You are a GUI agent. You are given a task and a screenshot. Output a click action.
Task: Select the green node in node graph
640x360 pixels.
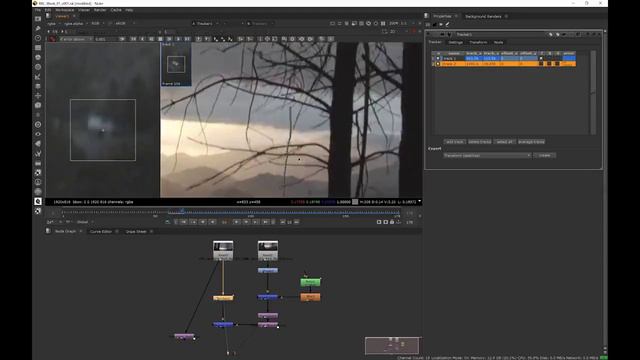click(x=310, y=282)
